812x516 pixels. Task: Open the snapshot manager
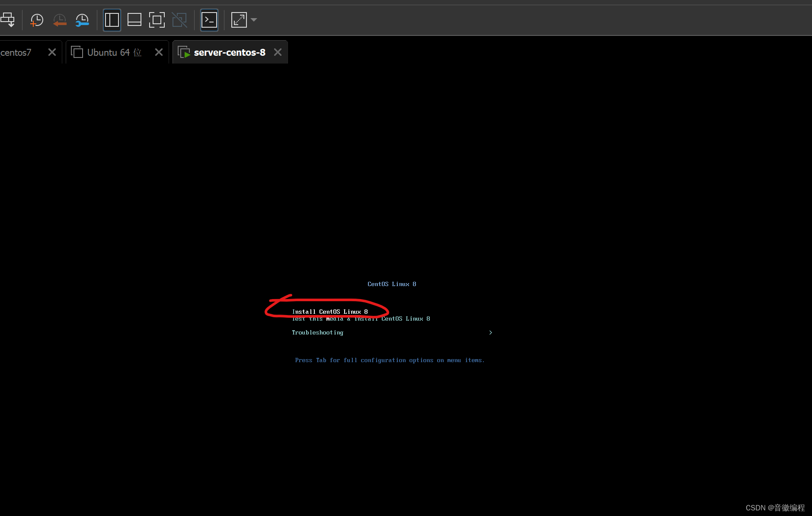[82, 20]
